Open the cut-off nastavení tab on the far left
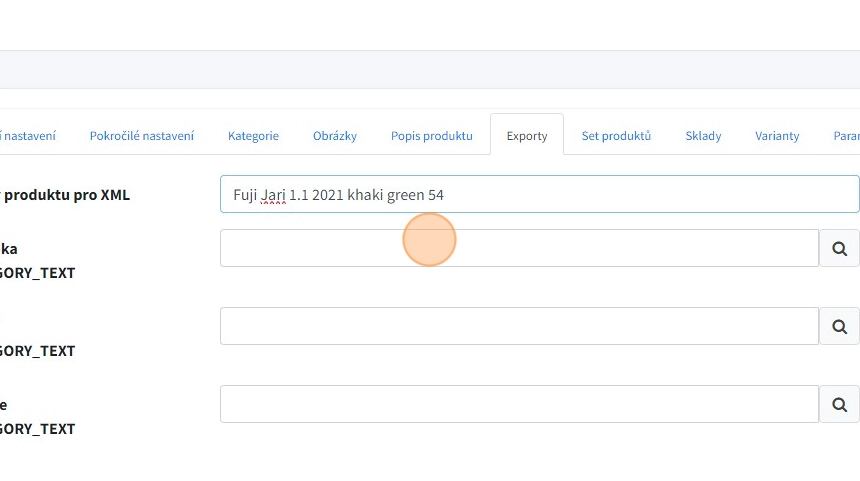This screenshot has height=481, width=860. coord(28,136)
